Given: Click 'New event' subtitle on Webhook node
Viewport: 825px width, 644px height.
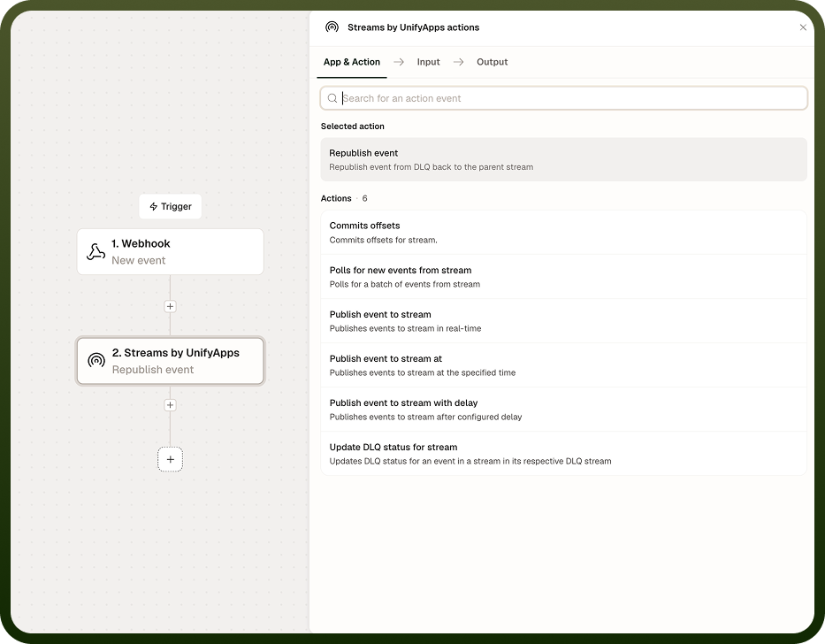Looking at the screenshot, I should (x=138, y=260).
